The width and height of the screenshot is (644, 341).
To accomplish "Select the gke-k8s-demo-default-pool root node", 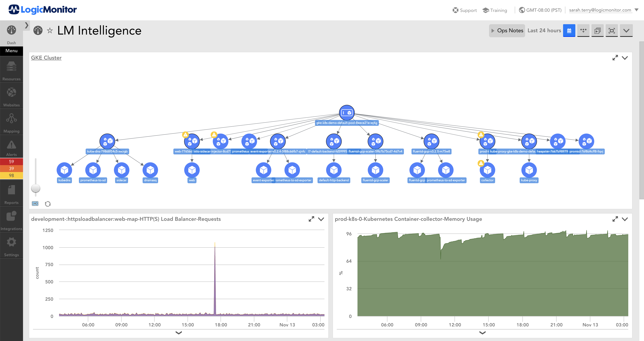I will tap(347, 113).
